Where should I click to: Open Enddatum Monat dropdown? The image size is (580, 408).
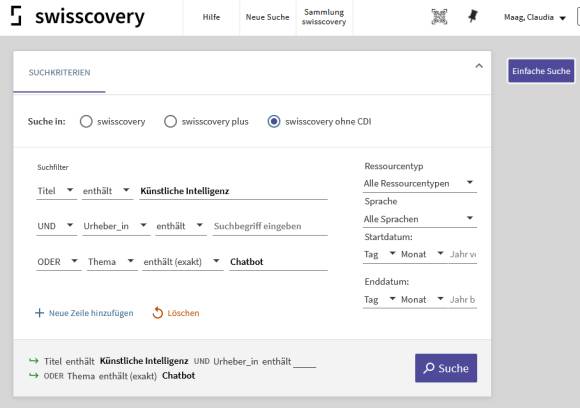coord(422,299)
